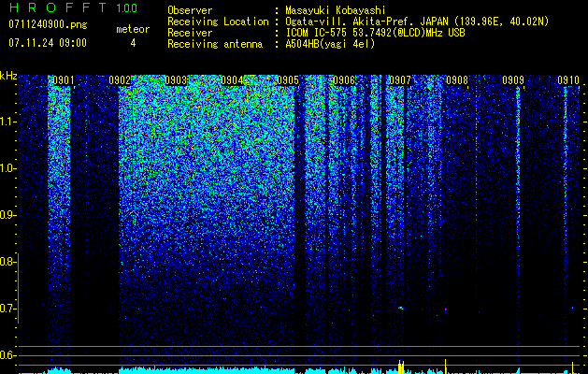Click the yellow power spike below 0910

tap(573, 367)
